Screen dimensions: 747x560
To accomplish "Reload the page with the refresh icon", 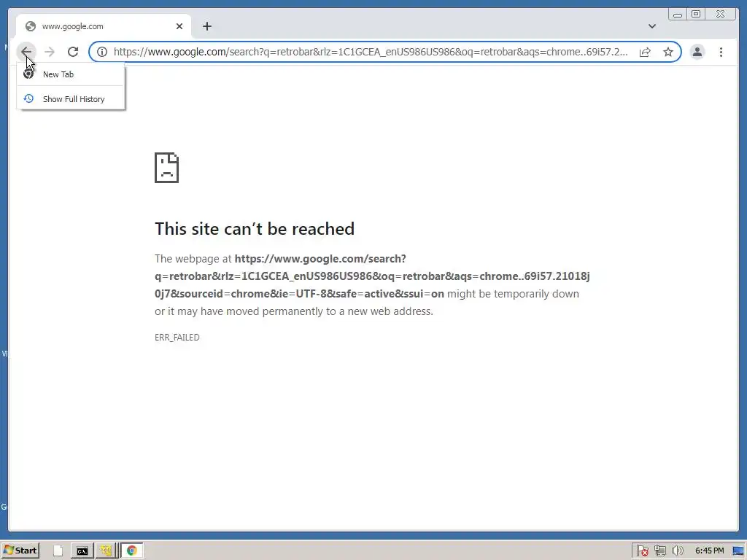I will click(x=73, y=52).
